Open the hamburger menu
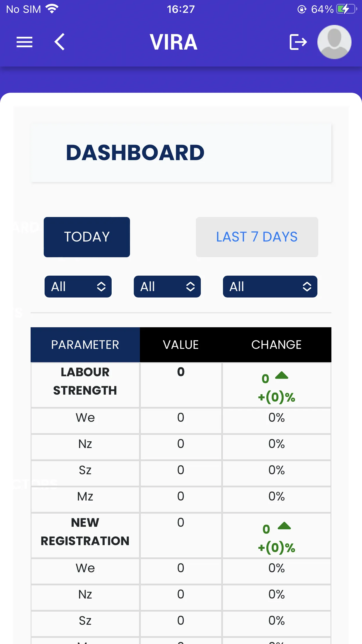The image size is (362, 644). [24, 42]
